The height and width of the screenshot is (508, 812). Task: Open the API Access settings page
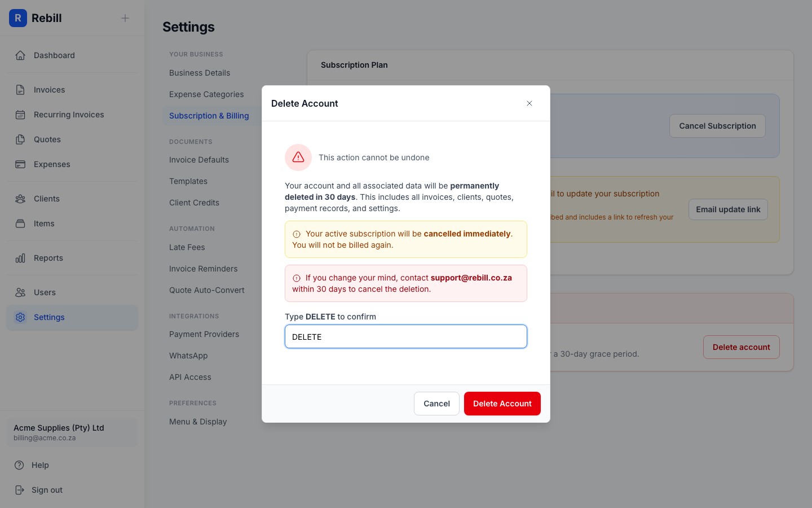(190, 377)
